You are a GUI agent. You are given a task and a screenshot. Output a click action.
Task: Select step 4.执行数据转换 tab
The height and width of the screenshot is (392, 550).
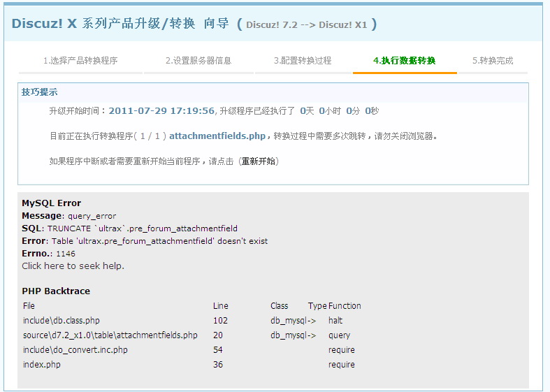[x=405, y=61]
